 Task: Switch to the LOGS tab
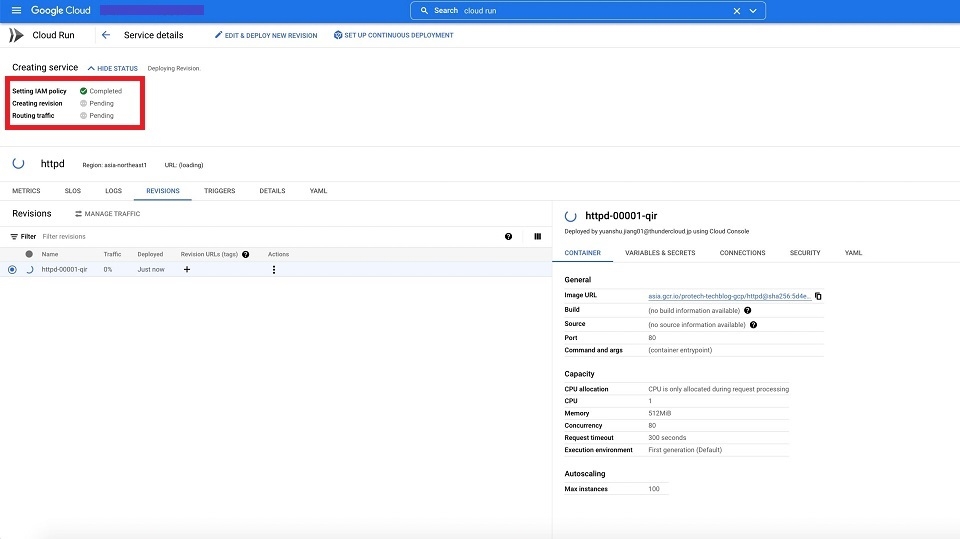[x=113, y=191]
